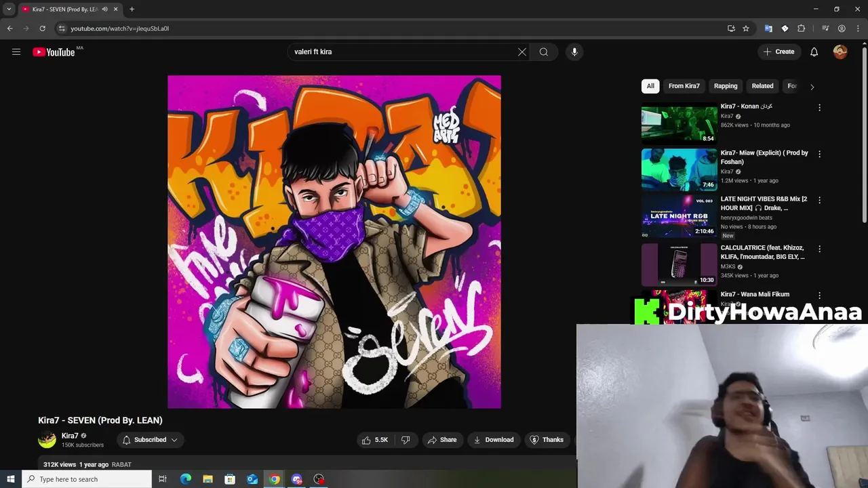Click the SEVEN album art video player

point(334,242)
